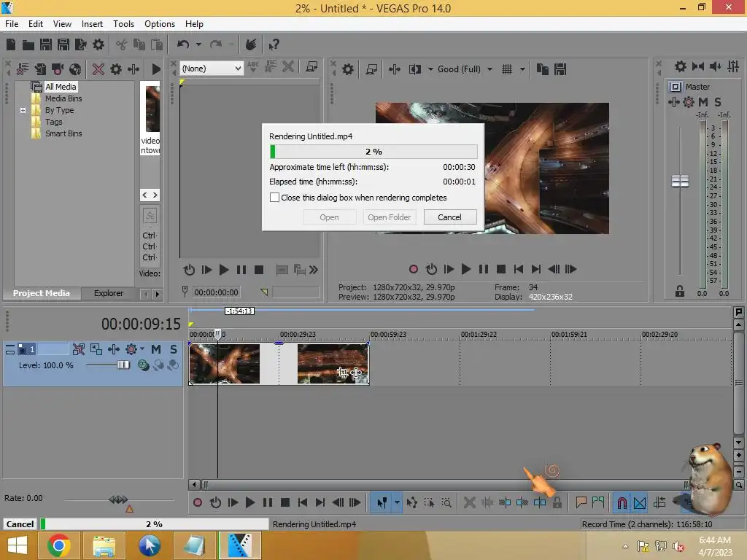Open the Tools menu
747x560 pixels.
click(123, 24)
